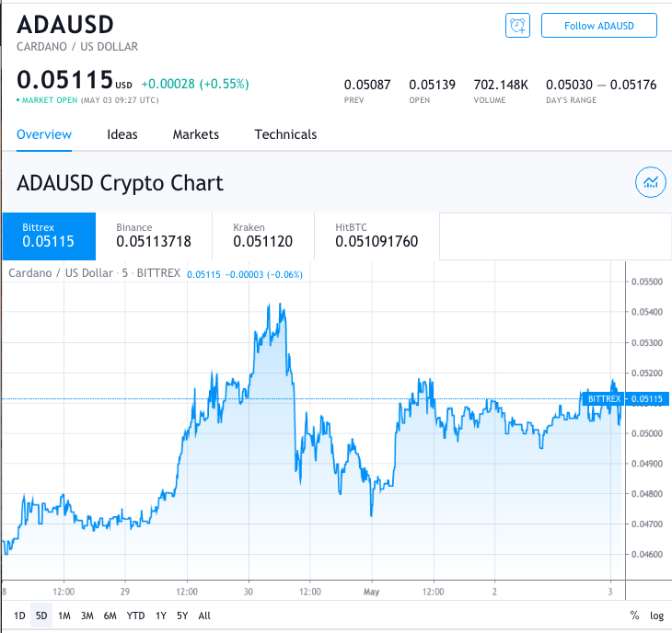Show the 3M time range

(87, 616)
